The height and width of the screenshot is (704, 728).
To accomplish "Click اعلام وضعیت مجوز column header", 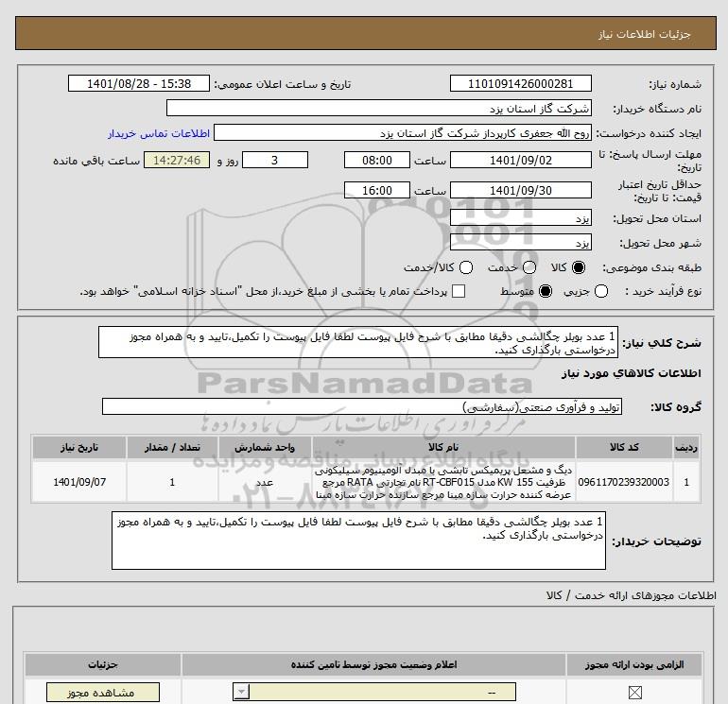I will click(373, 664).
